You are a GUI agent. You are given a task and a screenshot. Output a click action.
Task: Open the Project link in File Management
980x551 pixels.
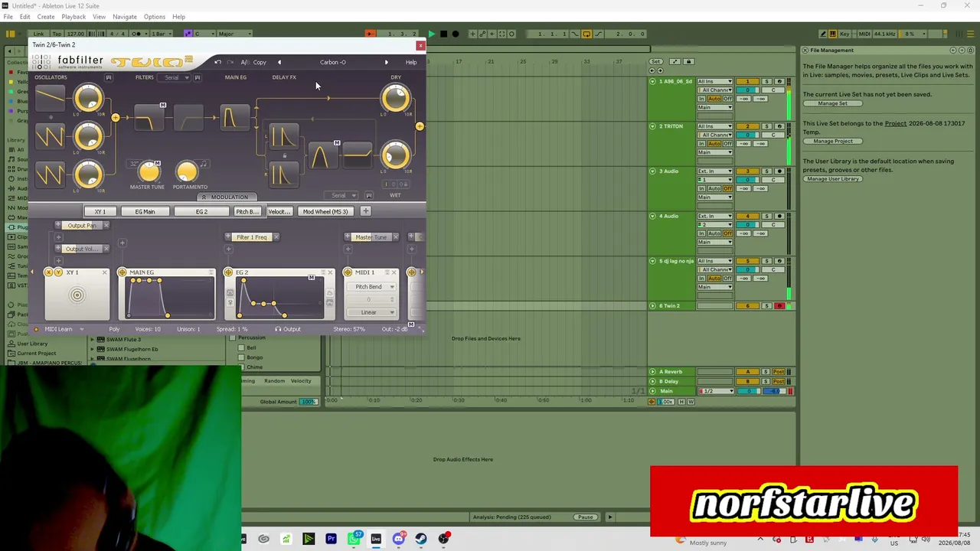(895, 123)
